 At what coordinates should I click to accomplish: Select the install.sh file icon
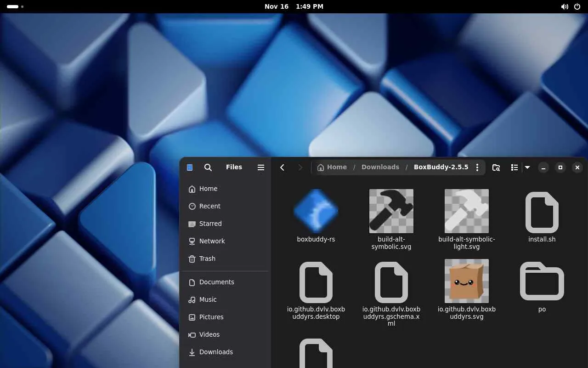pyautogui.click(x=542, y=212)
